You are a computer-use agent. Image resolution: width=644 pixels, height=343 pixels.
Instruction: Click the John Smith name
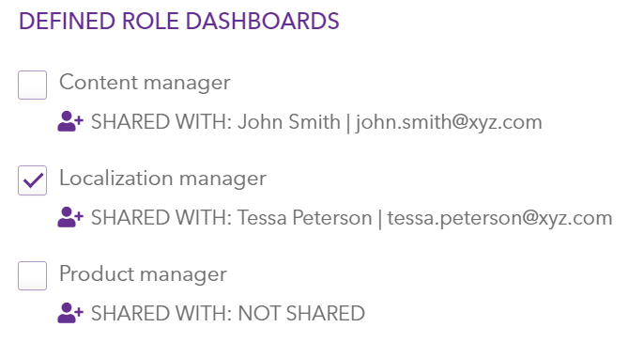click(289, 122)
